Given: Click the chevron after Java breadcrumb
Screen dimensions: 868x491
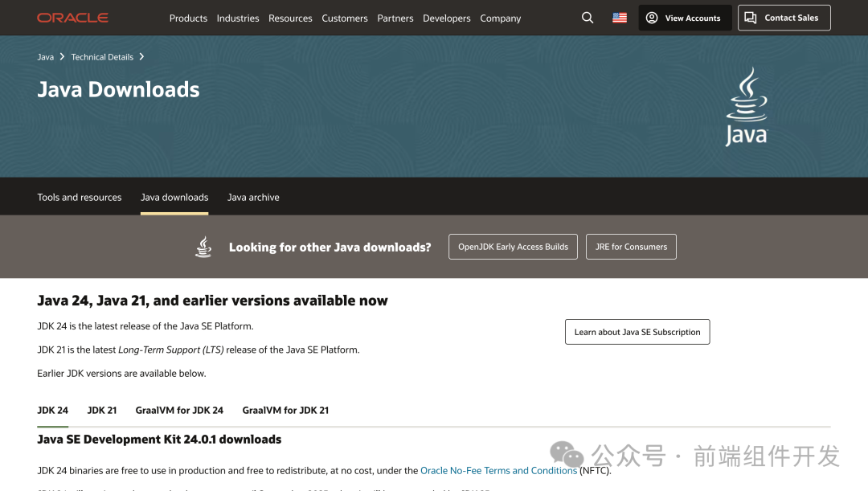Looking at the screenshot, I should pos(62,56).
